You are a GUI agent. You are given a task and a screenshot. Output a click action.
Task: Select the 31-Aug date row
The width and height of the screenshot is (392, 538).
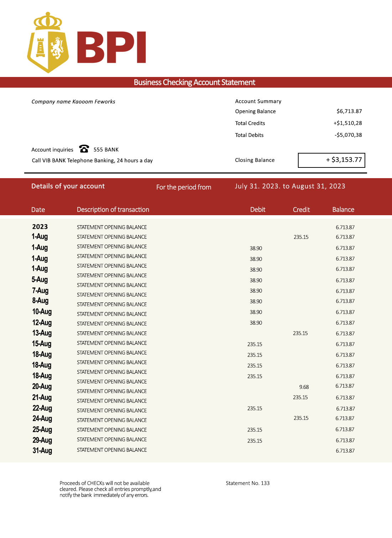tap(42, 450)
